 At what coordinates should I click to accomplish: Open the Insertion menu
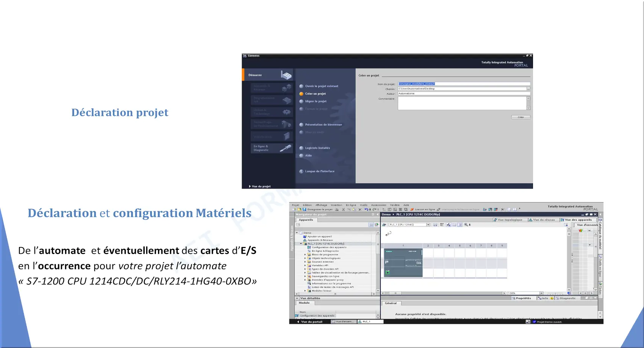336,205
